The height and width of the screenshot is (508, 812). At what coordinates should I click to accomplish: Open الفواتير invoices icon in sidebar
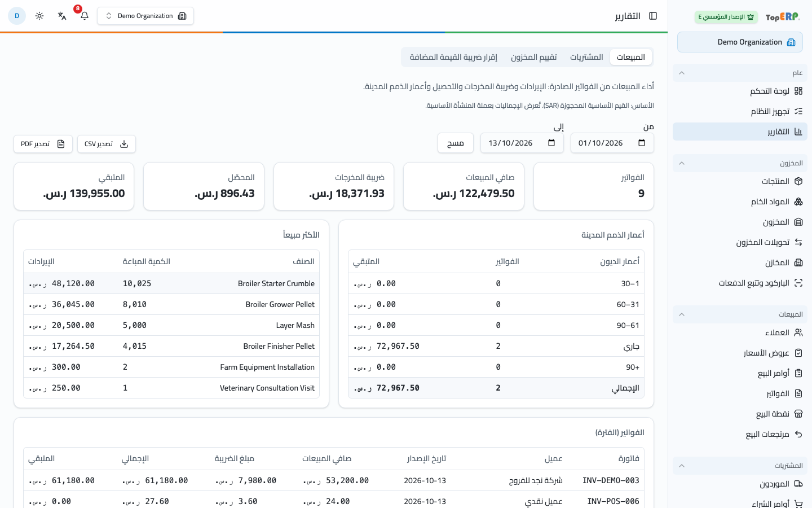tap(798, 393)
